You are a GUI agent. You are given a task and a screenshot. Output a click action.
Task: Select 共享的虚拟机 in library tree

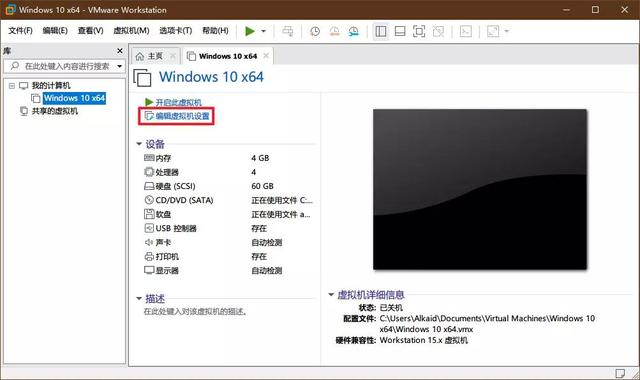tap(55, 111)
